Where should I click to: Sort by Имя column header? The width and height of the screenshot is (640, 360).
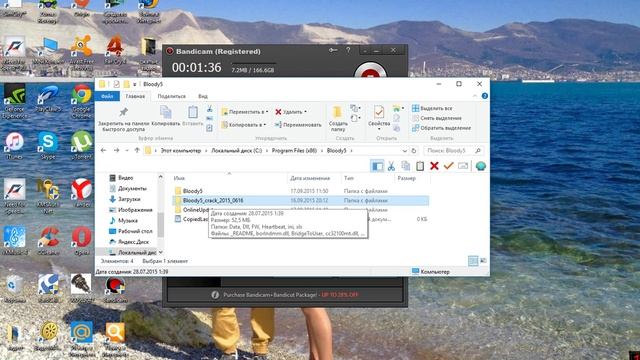point(229,178)
